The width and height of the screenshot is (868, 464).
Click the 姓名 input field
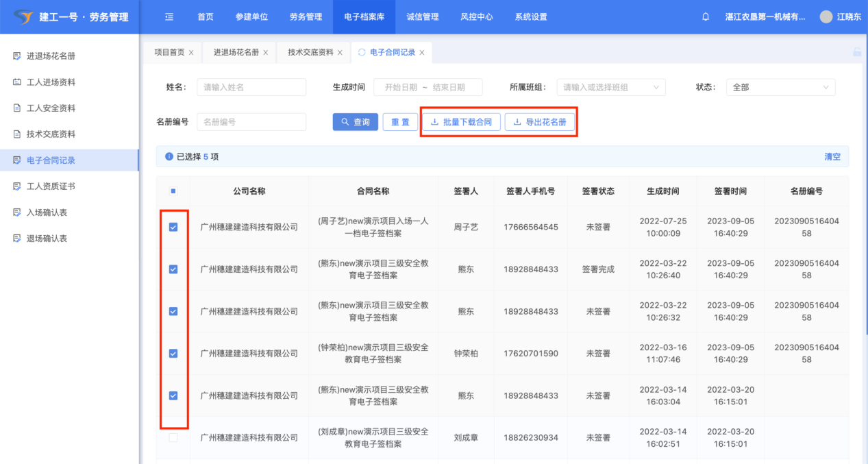(x=251, y=87)
